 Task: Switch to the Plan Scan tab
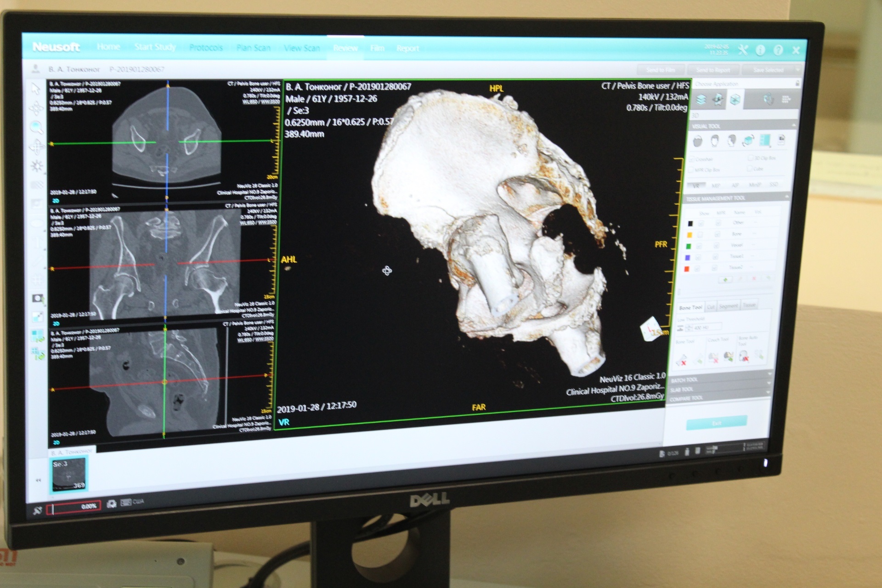pyautogui.click(x=254, y=48)
